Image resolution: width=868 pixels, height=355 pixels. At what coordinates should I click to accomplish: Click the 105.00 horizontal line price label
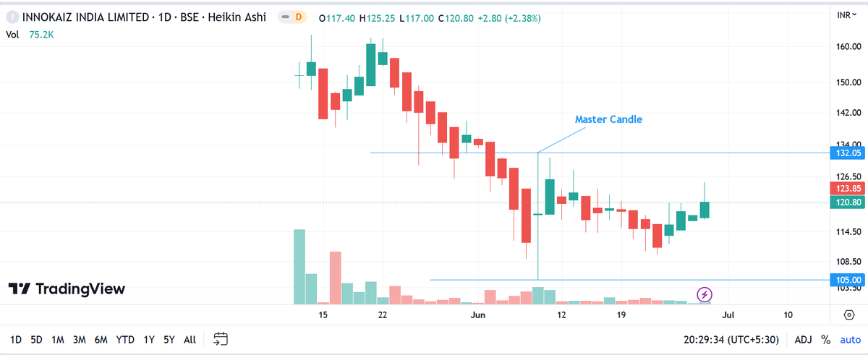(846, 280)
